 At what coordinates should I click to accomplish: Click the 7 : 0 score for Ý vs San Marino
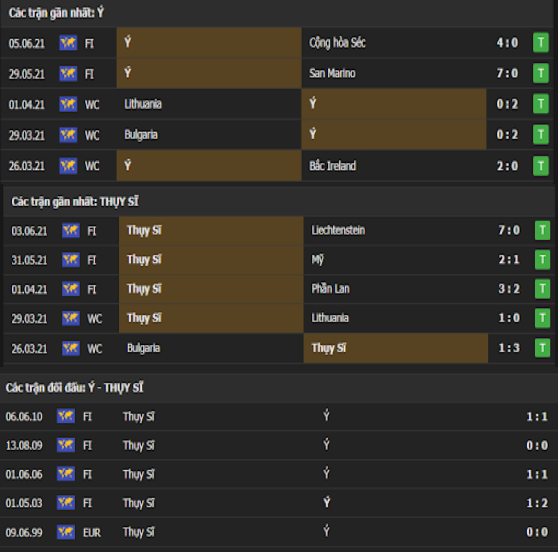click(x=507, y=73)
